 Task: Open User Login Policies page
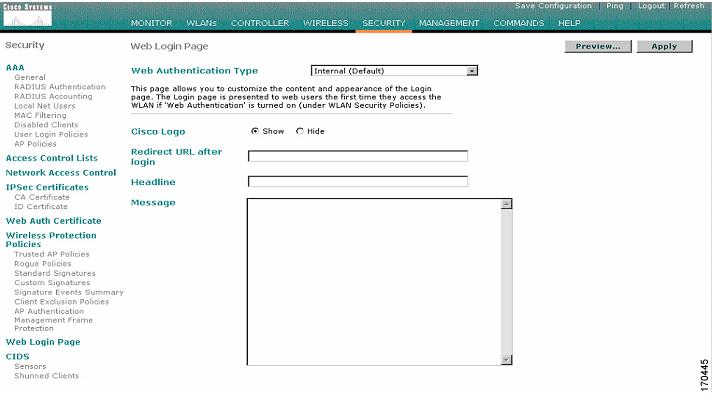pyautogui.click(x=51, y=134)
